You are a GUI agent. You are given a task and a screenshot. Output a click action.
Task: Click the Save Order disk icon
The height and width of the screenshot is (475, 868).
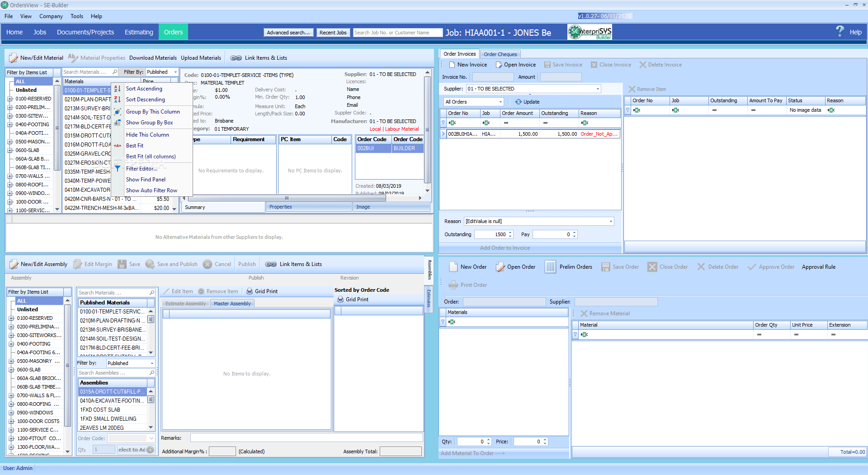[605, 267]
